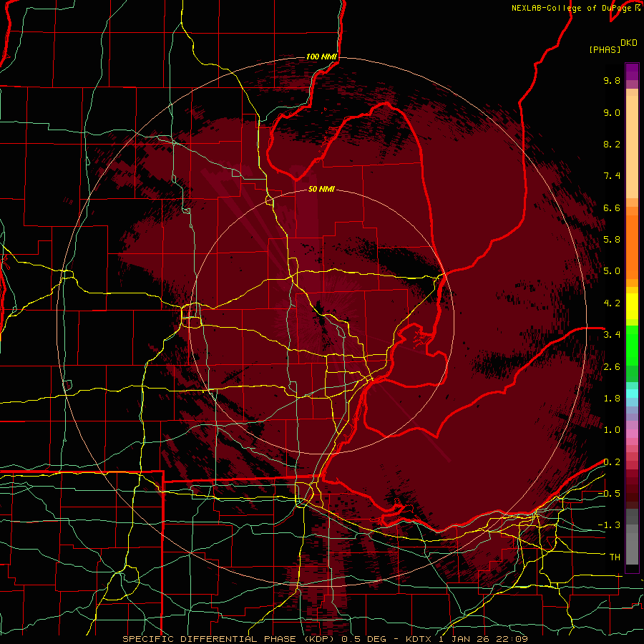Viewport: 644px width, 644px height.
Task: Click the [PHAS] scale label
Action: point(605,49)
